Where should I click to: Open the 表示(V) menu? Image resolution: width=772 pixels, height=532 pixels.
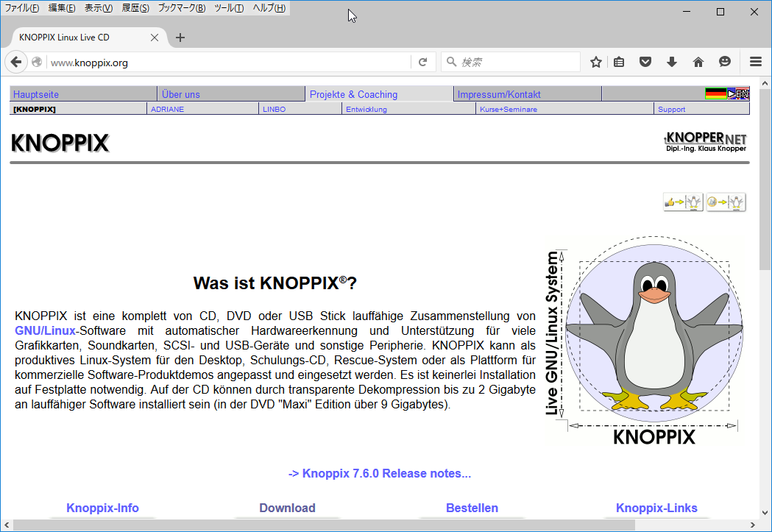point(98,8)
